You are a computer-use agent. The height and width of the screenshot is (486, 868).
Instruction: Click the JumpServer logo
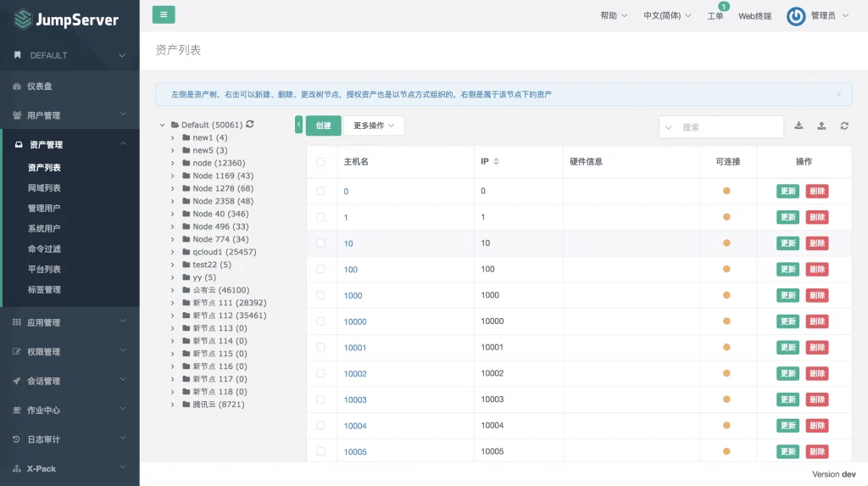[66, 20]
